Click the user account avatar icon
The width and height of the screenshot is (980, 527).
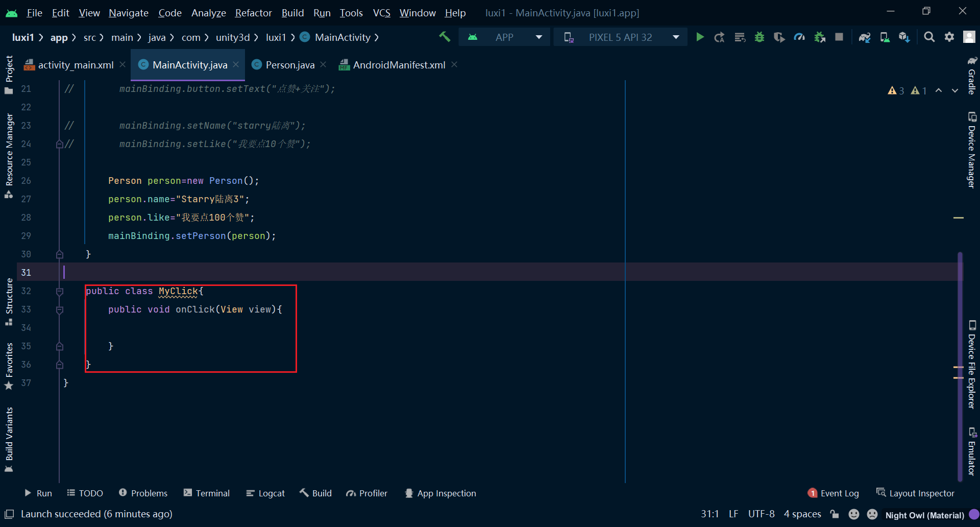(x=969, y=37)
